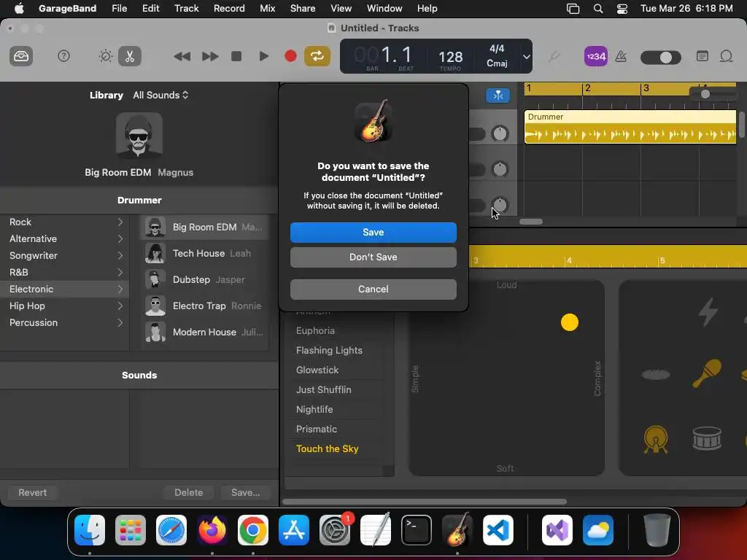Click the Save button in dialog

pyautogui.click(x=373, y=233)
